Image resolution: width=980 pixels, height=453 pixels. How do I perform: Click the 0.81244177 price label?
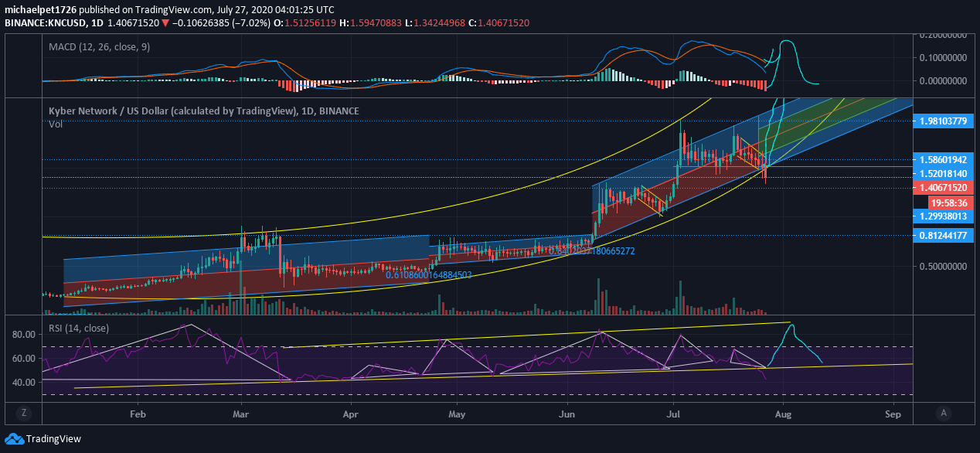pos(943,236)
